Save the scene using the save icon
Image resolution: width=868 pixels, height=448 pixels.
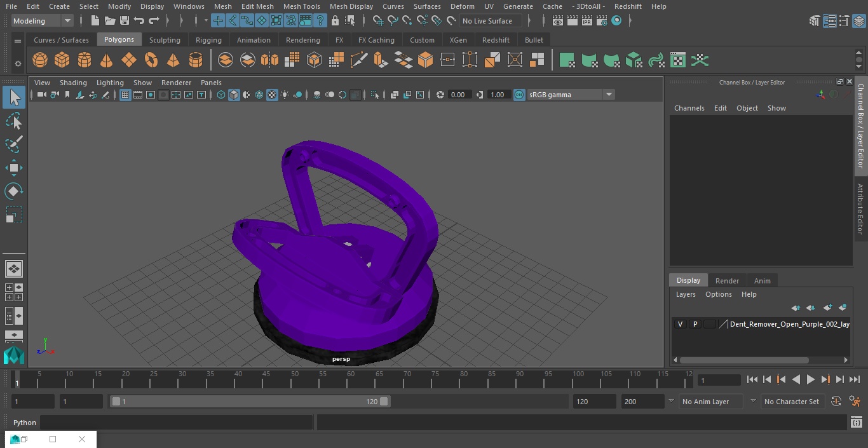point(125,21)
